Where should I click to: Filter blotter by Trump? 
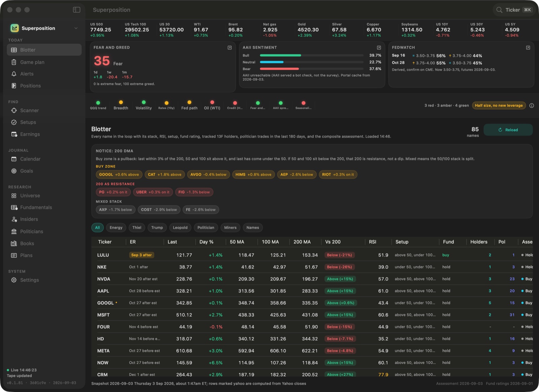point(157,228)
